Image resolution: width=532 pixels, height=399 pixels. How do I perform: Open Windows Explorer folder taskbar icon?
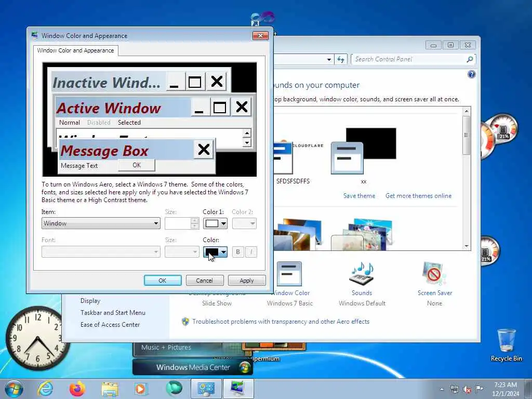click(110, 389)
